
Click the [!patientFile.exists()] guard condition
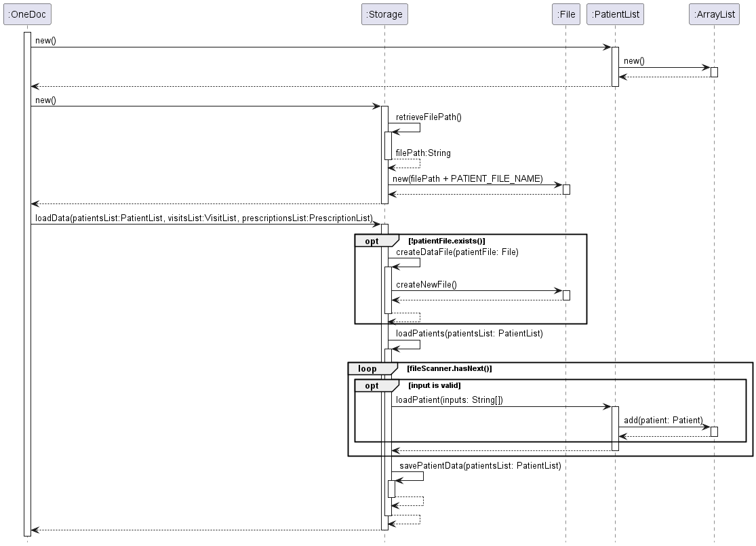point(446,241)
